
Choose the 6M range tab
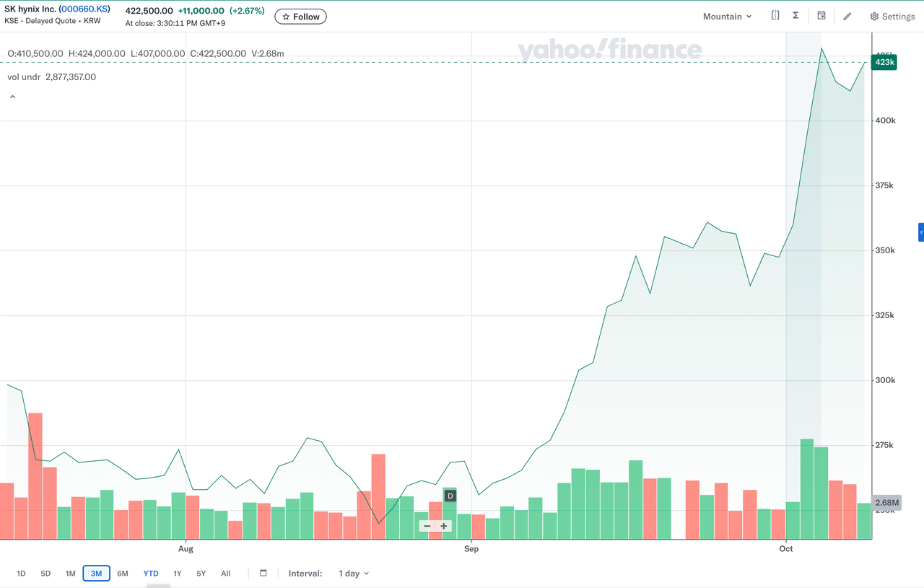[x=123, y=574]
